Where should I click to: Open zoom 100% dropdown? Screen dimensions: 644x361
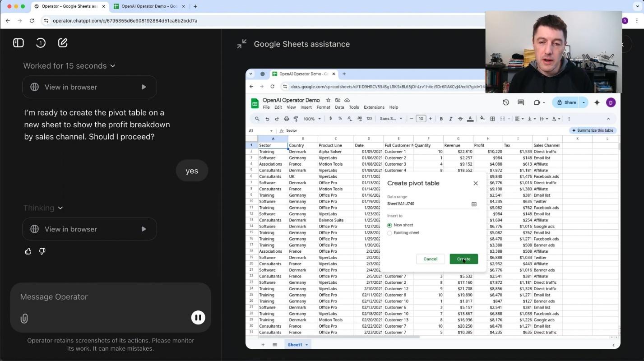tap(312, 119)
